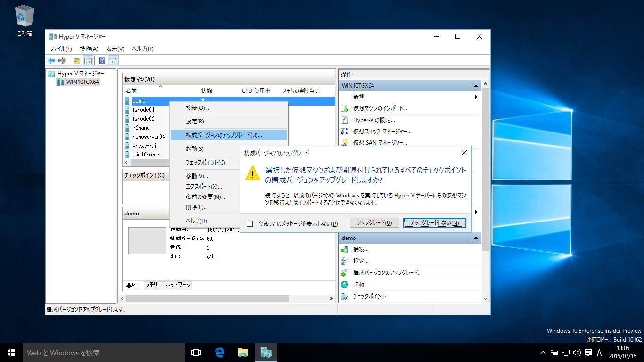Click the nanoserver04 virtual machine icon
This screenshot has height=362, width=644.
point(128,137)
